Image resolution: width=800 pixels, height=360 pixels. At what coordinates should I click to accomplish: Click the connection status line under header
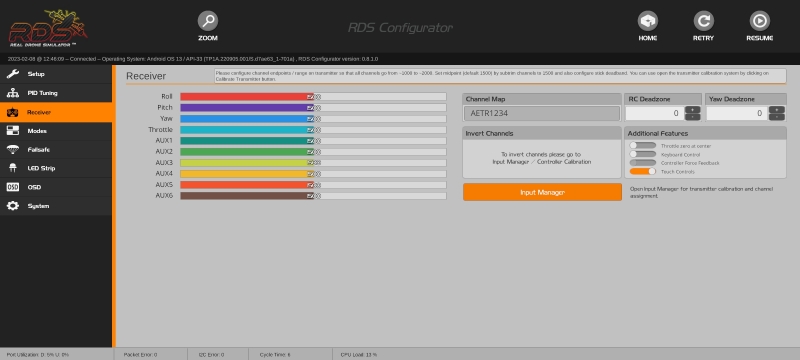(x=193, y=59)
